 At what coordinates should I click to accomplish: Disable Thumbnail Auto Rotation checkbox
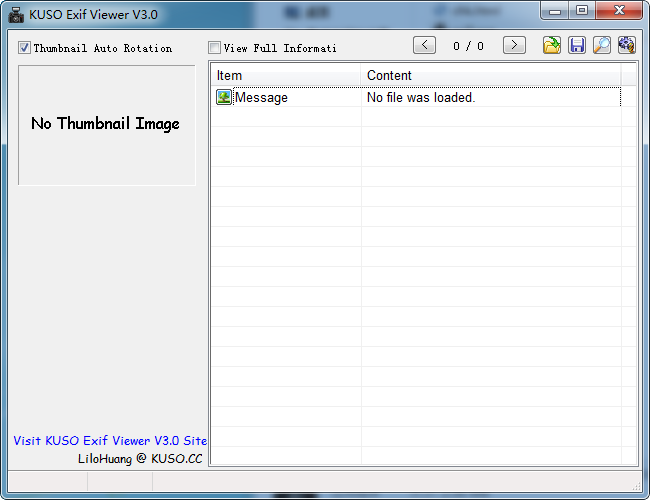[x=24, y=48]
